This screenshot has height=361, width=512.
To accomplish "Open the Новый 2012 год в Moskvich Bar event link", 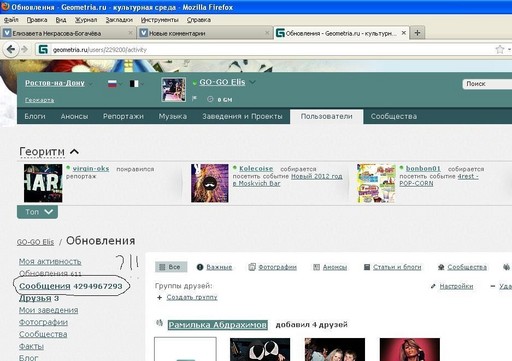I will [287, 180].
